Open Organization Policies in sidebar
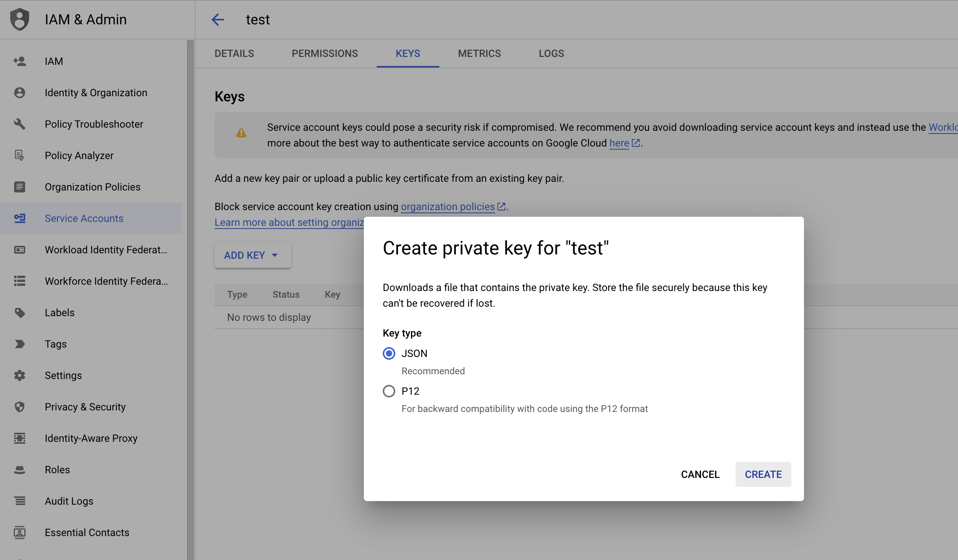The width and height of the screenshot is (958, 560). 91,187
